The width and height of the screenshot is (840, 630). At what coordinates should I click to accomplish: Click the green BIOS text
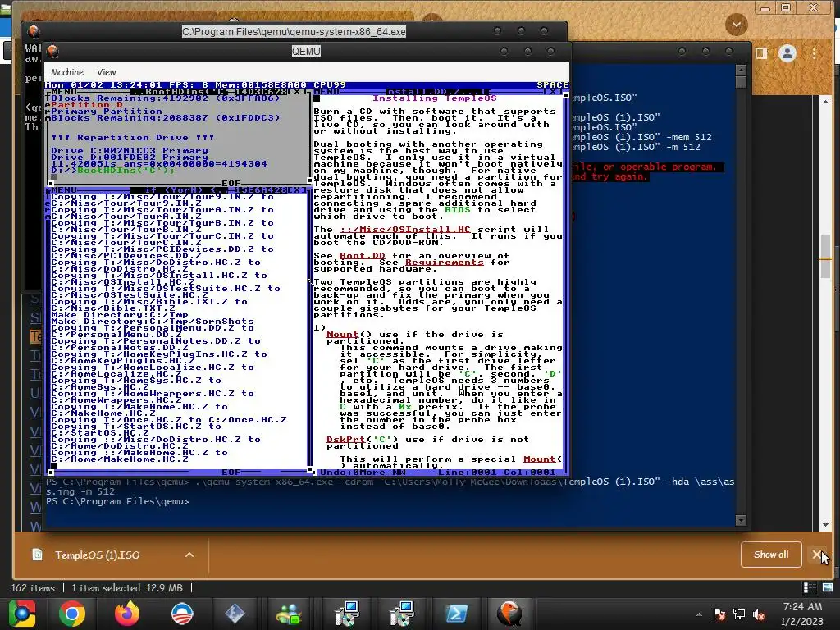458,209
